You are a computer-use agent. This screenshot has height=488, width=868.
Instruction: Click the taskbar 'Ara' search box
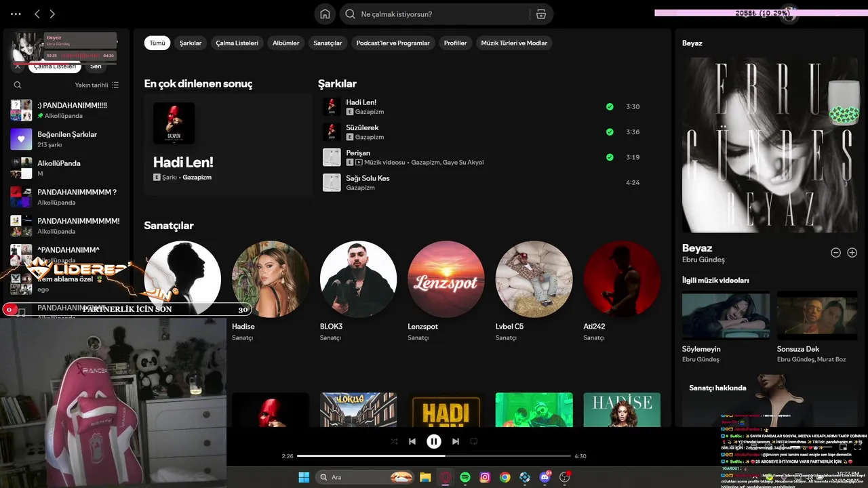(x=366, y=477)
